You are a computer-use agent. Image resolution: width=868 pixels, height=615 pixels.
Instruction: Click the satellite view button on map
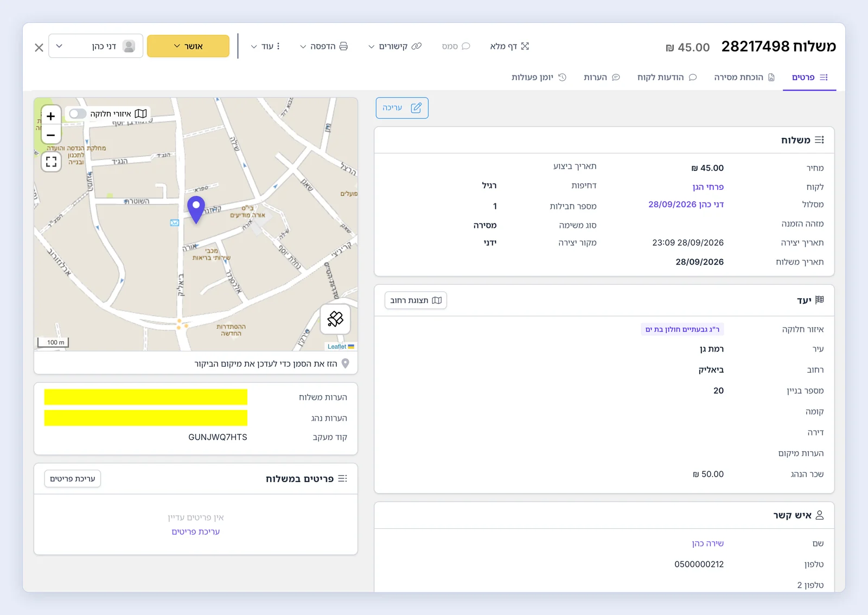click(335, 319)
